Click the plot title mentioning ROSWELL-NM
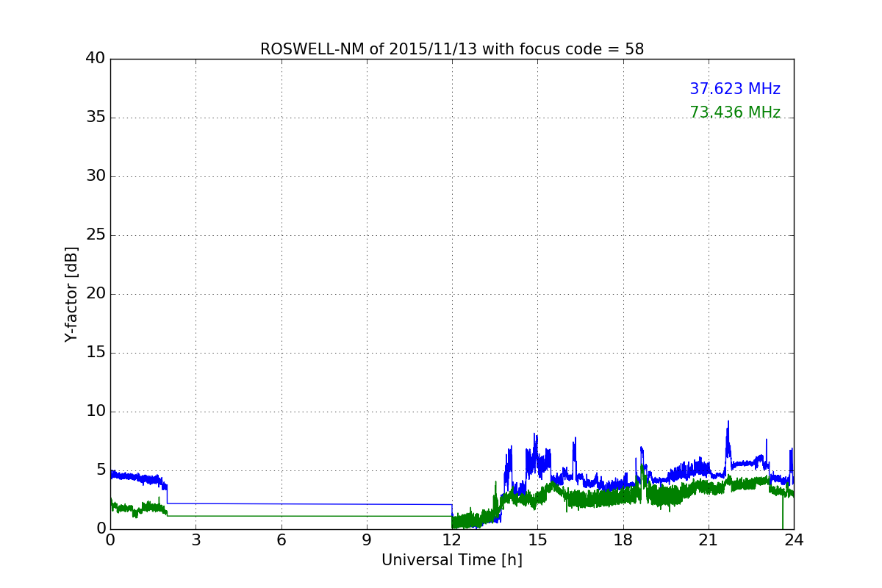882x588 pixels. point(452,49)
